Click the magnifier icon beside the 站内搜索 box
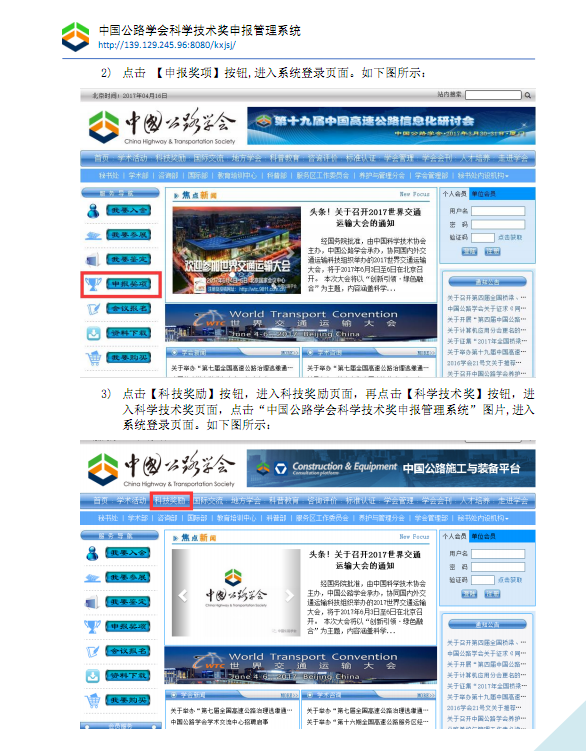This screenshot has height=751, width=586. 528,95
